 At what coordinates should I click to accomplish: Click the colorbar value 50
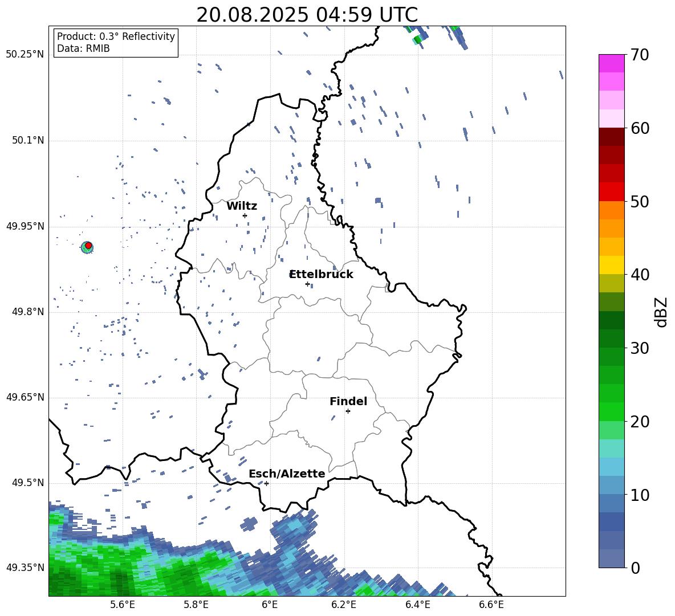tap(640, 202)
